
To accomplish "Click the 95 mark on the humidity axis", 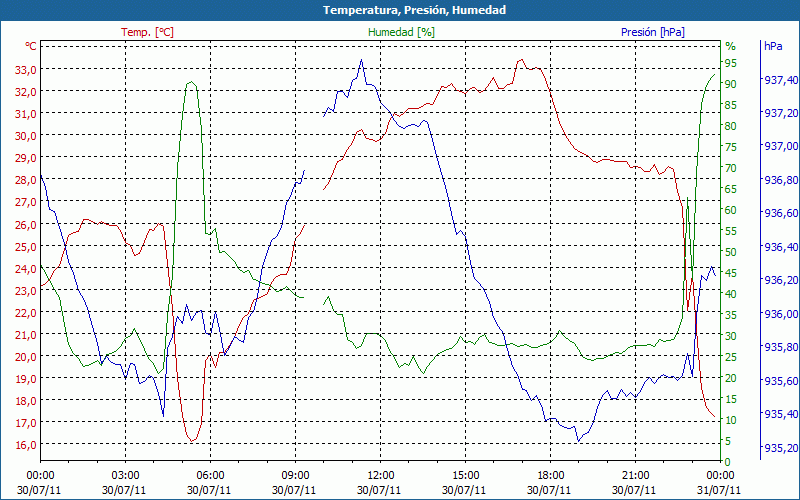I will [731, 63].
